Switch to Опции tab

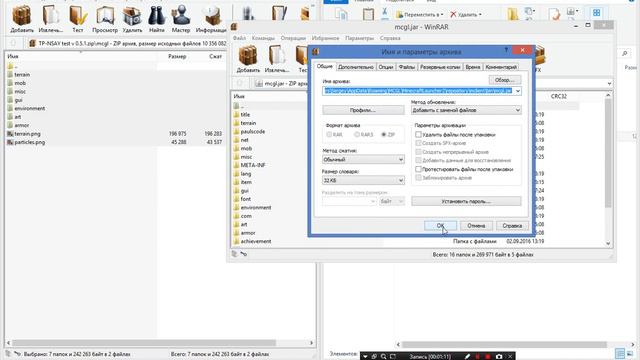click(386, 67)
